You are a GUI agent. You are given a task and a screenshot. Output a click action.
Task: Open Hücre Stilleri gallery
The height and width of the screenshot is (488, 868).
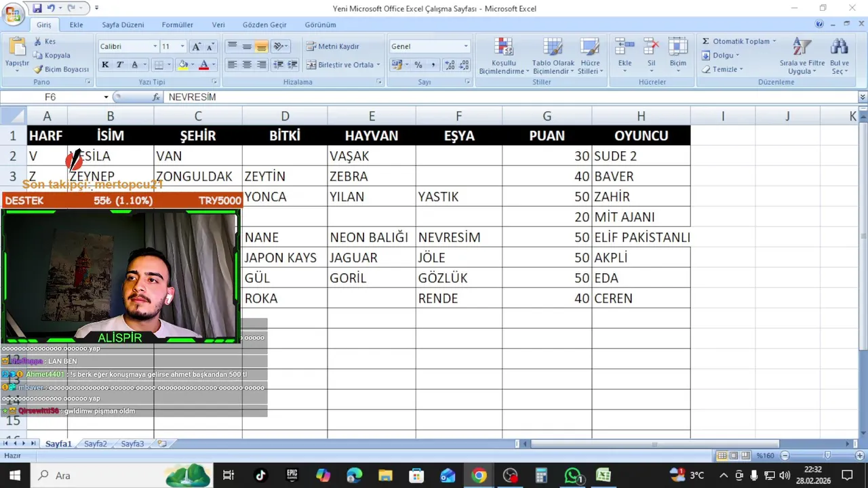coord(589,56)
